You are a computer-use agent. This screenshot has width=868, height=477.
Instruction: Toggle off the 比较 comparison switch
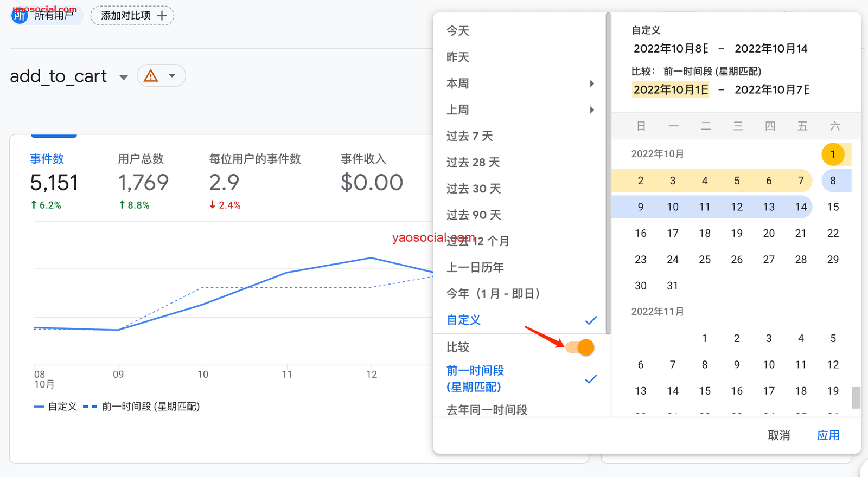coord(580,347)
